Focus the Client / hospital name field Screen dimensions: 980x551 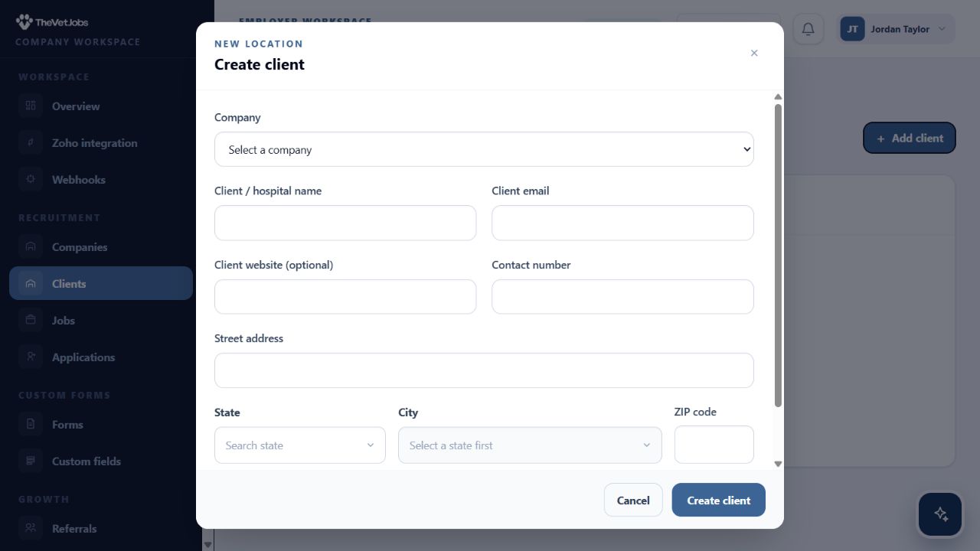[x=345, y=223]
